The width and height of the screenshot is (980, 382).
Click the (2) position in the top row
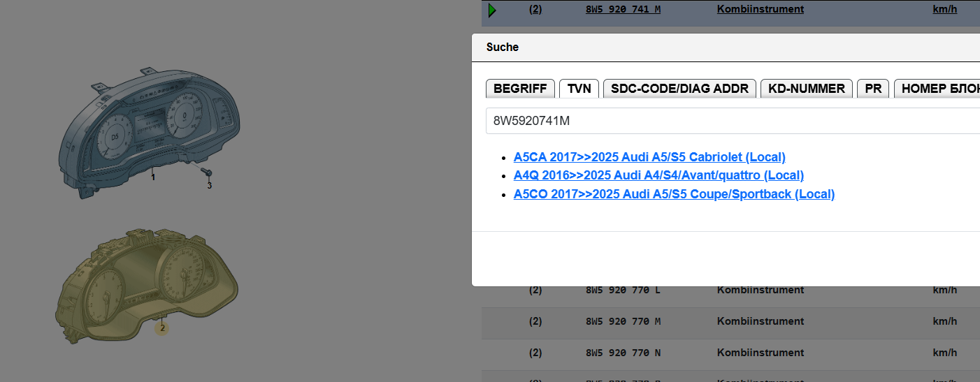coord(535,10)
